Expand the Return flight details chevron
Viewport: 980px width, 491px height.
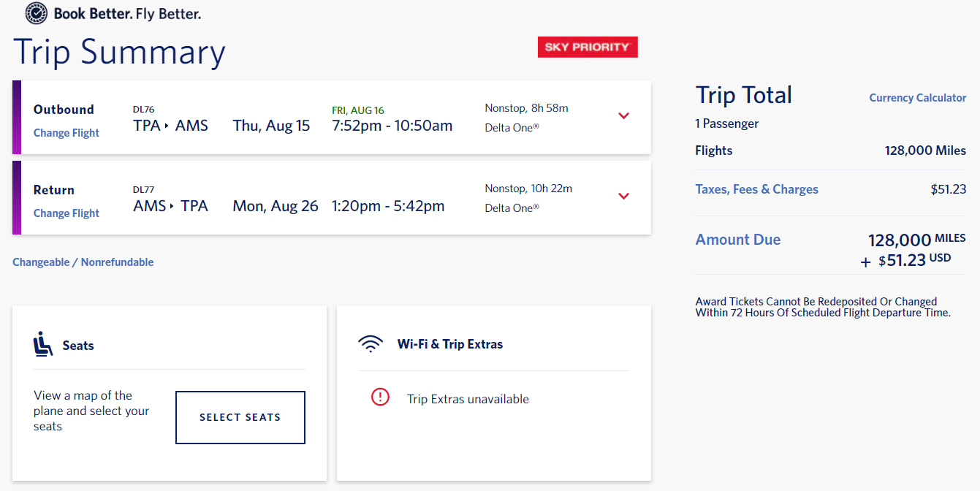(x=623, y=196)
